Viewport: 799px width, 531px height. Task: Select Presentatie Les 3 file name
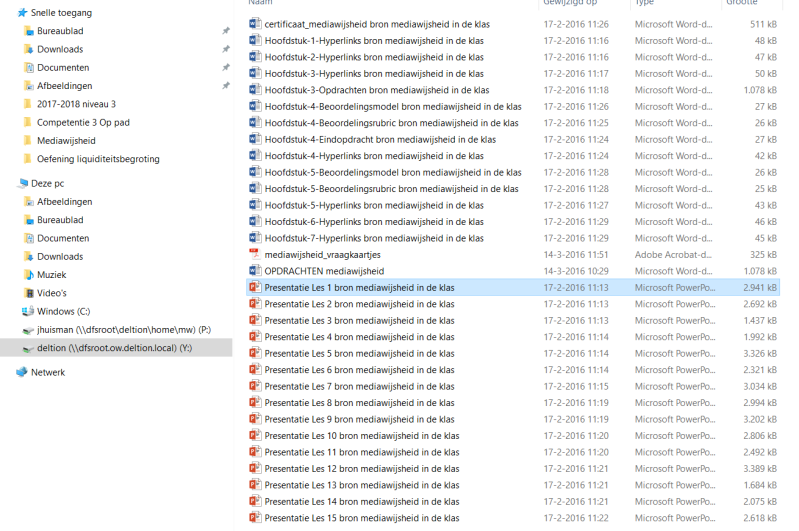tap(359, 321)
